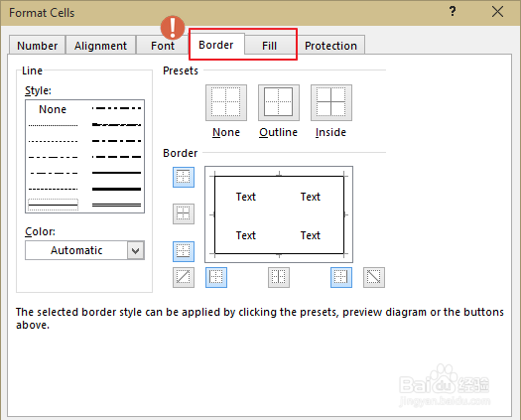Click the inside vertical border icon
The width and height of the screenshot is (521, 420).
pos(279,277)
